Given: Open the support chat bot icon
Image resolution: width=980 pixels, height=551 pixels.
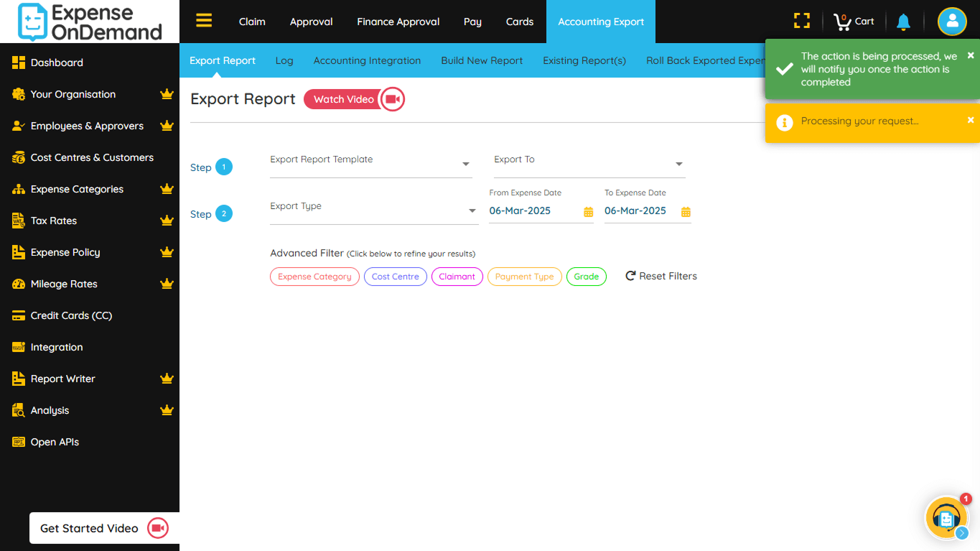Looking at the screenshot, I should [946, 517].
